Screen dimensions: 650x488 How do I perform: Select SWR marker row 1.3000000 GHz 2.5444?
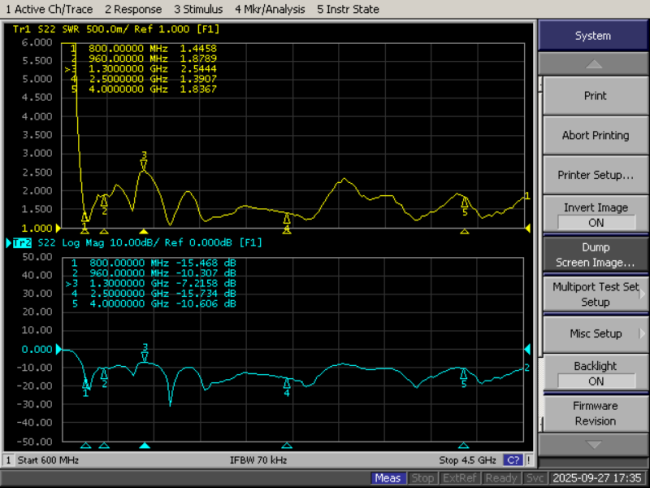pyautogui.click(x=141, y=68)
